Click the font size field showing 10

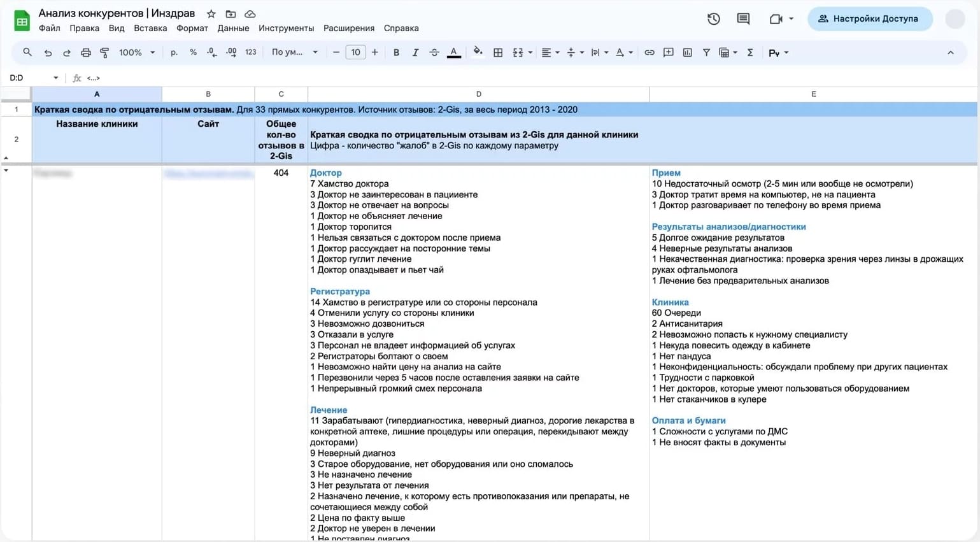click(x=355, y=52)
